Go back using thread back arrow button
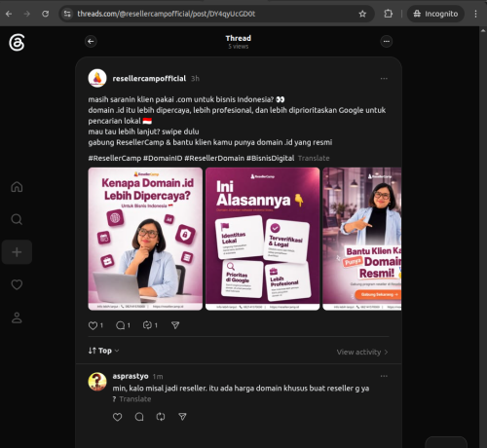The width and height of the screenshot is (487, 448). [91, 41]
